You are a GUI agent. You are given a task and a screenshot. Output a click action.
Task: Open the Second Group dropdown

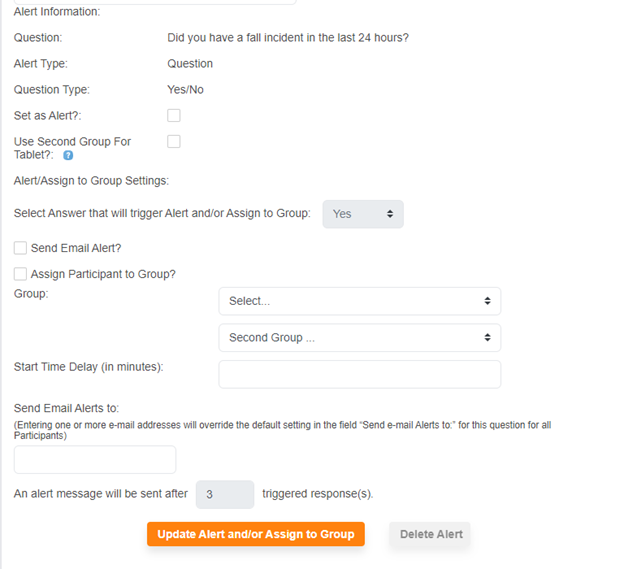[x=359, y=338]
